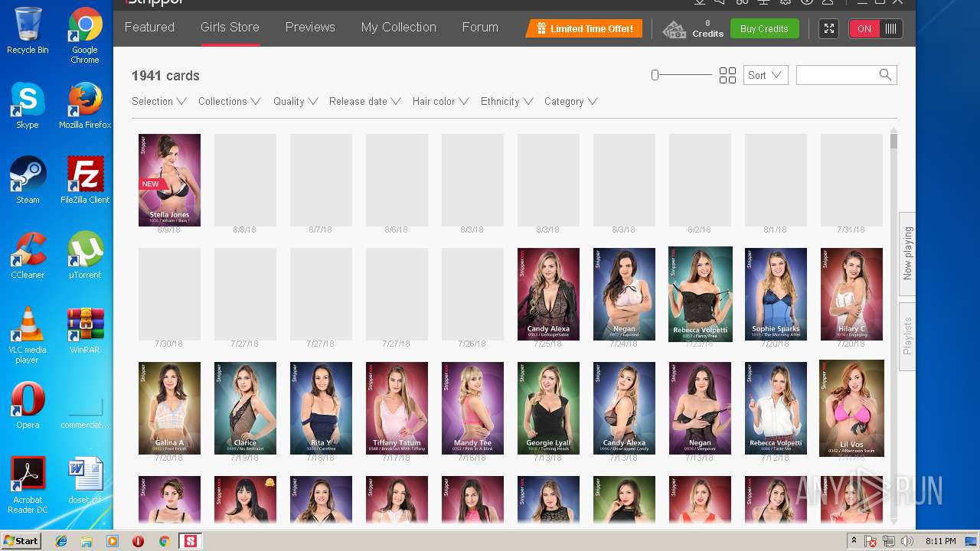Click the Limited Time Offer! button
This screenshot has height=551, width=980.
click(584, 29)
